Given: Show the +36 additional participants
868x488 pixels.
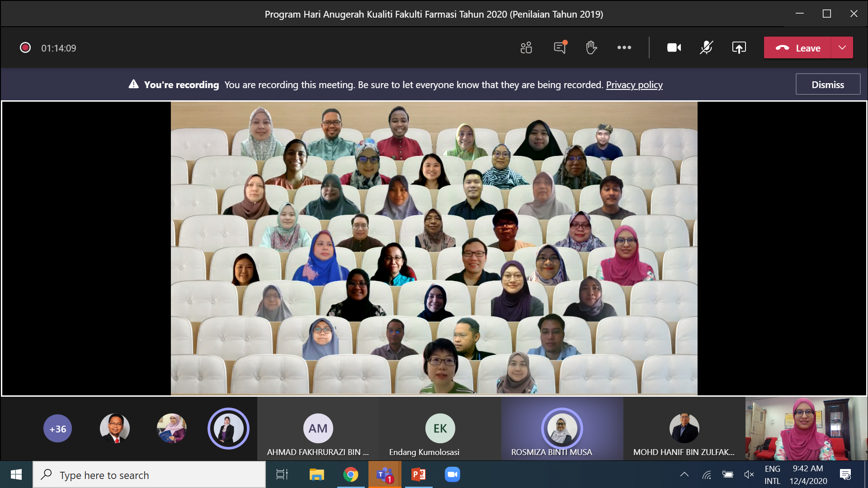Looking at the screenshot, I should point(58,428).
